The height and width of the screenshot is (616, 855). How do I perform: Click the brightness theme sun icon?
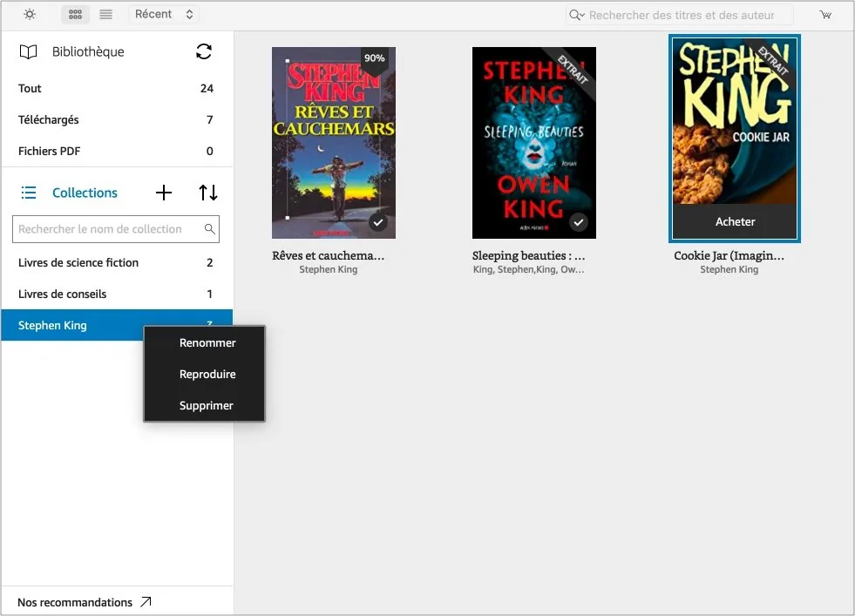30,14
